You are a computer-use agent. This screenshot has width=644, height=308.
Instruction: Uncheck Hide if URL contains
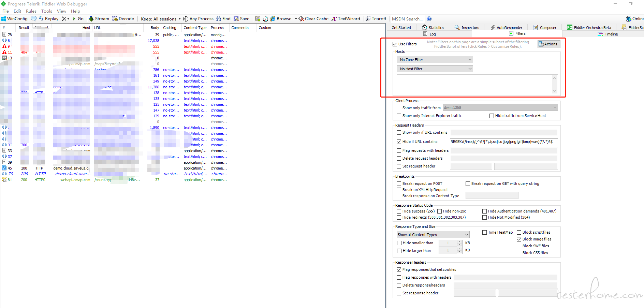pyautogui.click(x=399, y=142)
